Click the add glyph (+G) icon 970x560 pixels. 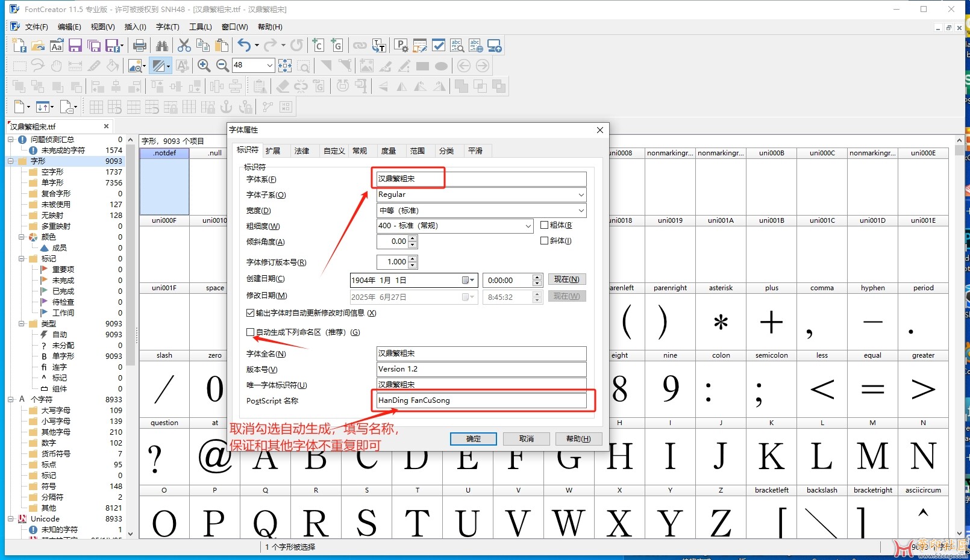[337, 46]
